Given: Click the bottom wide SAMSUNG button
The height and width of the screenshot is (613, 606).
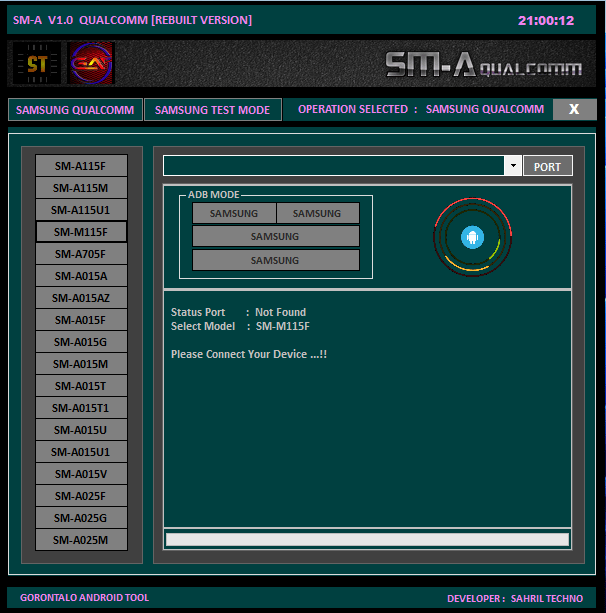Looking at the screenshot, I should (275, 260).
